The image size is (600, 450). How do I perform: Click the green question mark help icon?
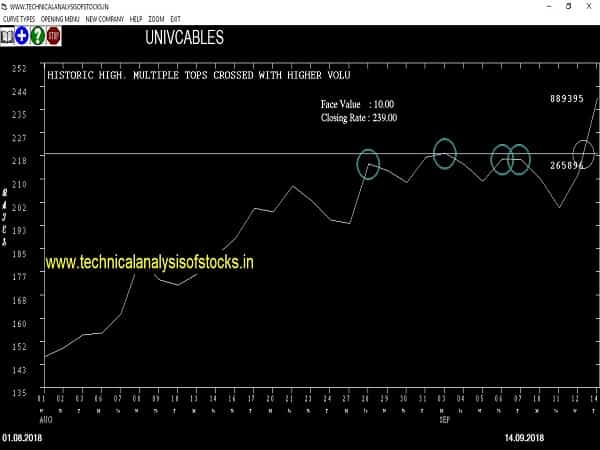pyautogui.click(x=38, y=37)
